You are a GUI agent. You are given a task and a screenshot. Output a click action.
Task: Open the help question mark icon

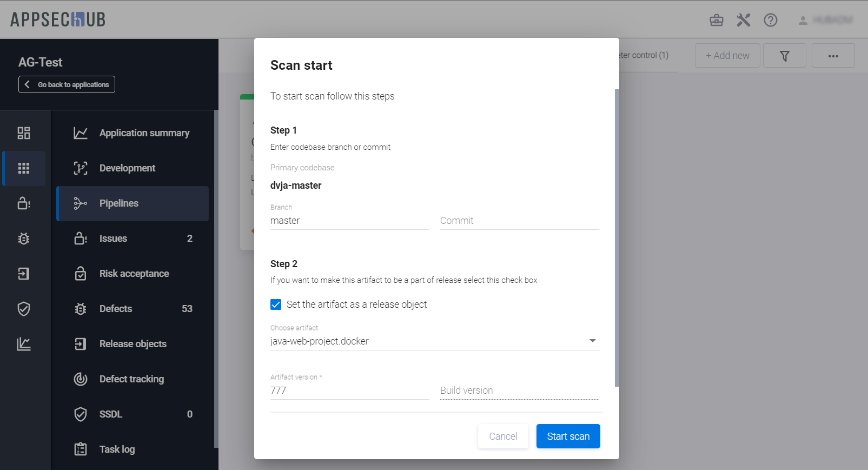pyautogui.click(x=770, y=20)
